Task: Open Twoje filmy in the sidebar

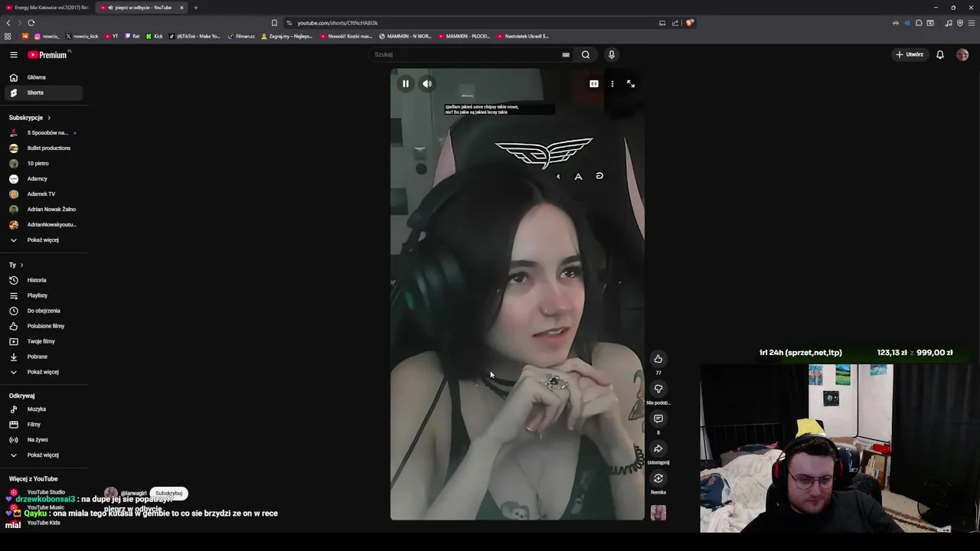Action: tap(44, 341)
